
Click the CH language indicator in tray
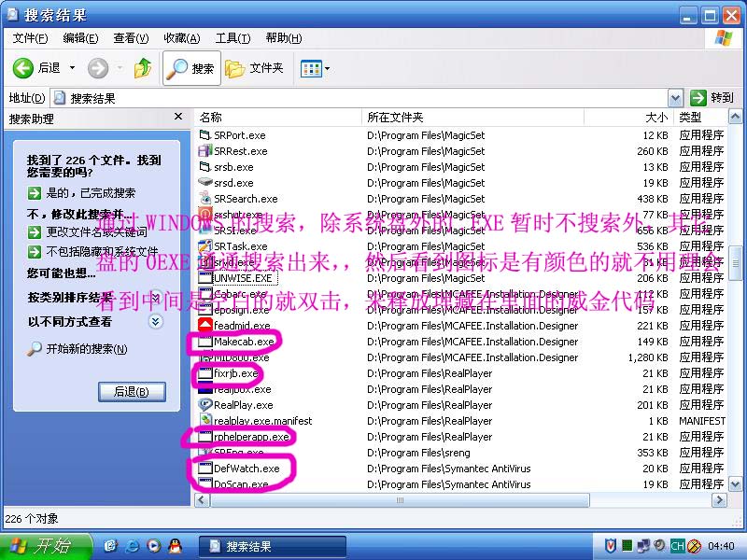point(677,546)
